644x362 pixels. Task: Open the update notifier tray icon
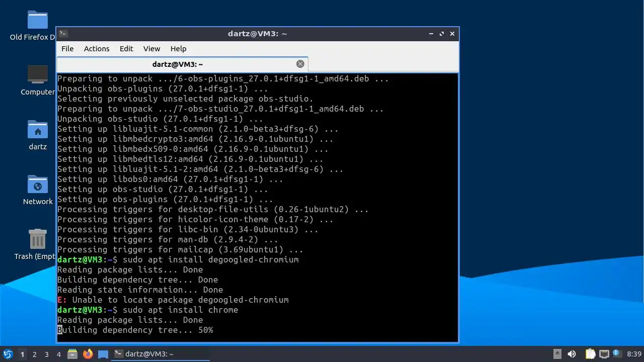pos(617,354)
